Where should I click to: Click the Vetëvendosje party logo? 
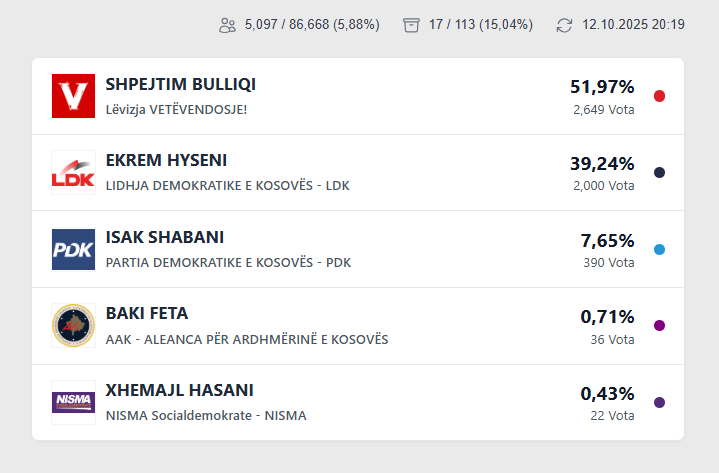point(73,96)
